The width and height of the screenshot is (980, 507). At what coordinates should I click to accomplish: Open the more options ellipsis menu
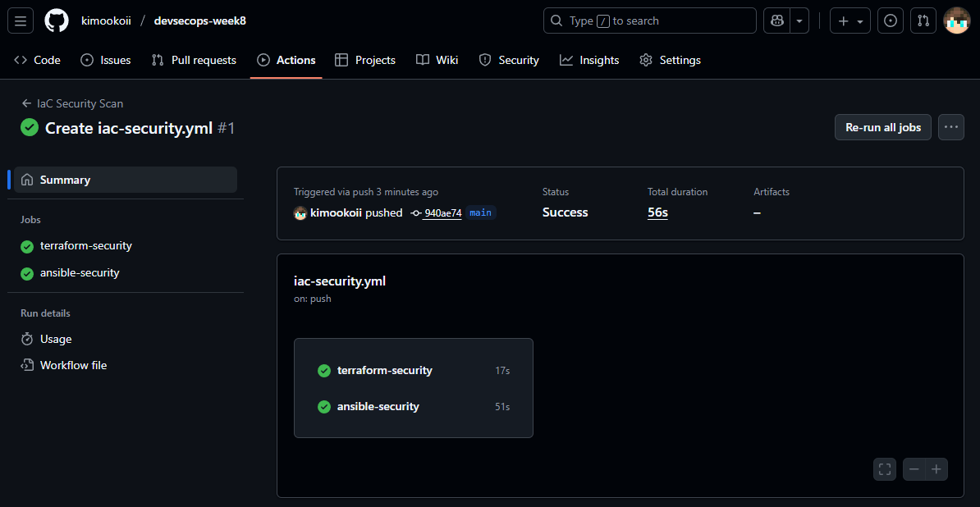[951, 127]
